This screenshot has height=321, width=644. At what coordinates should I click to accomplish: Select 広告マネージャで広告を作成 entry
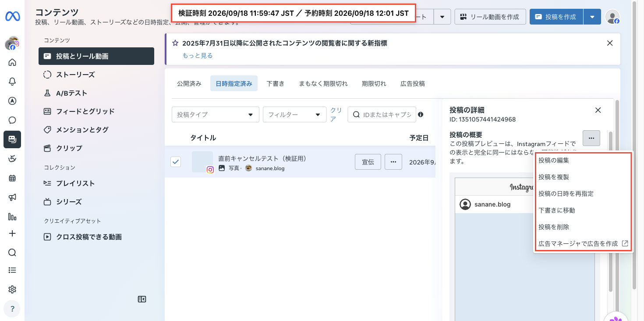(584, 243)
